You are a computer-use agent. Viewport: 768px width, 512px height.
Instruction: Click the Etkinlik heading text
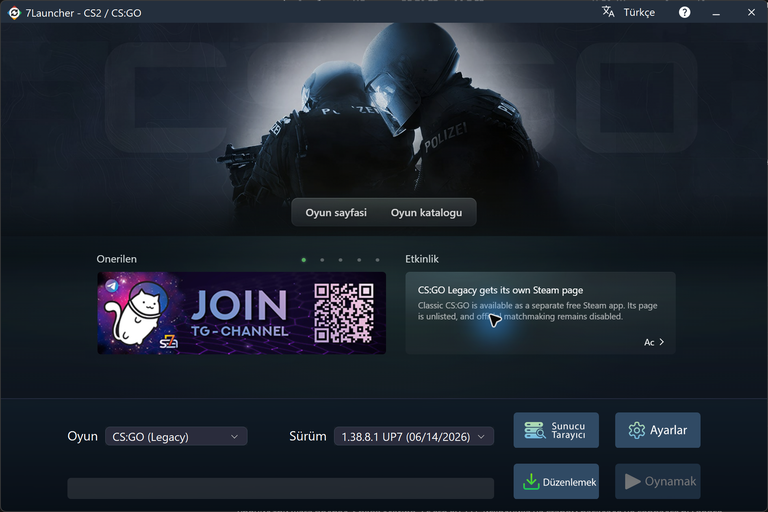[422, 259]
